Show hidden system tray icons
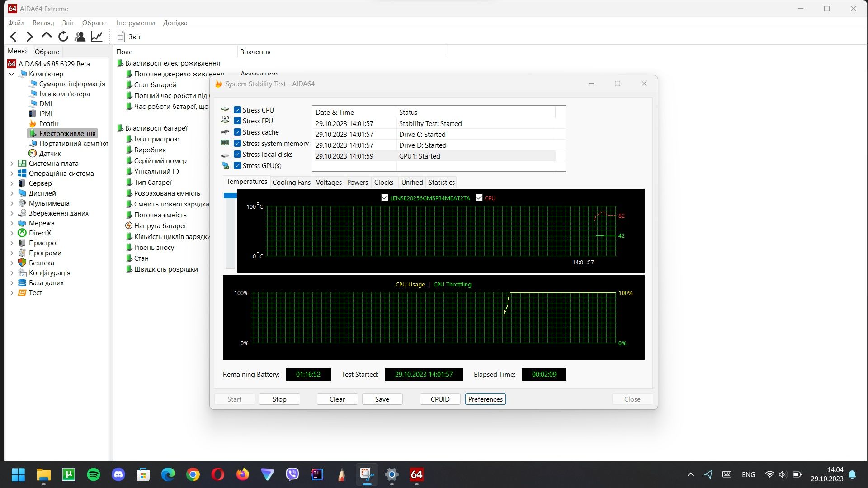868x488 pixels. click(690, 474)
